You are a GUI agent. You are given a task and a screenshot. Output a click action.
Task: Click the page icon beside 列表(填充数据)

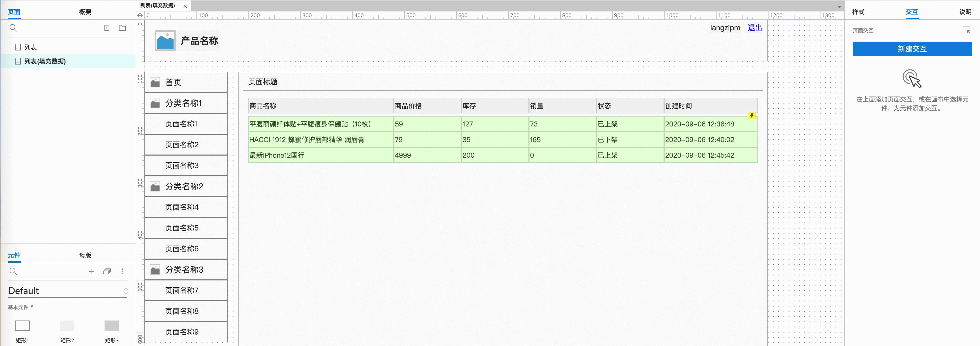click(17, 61)
